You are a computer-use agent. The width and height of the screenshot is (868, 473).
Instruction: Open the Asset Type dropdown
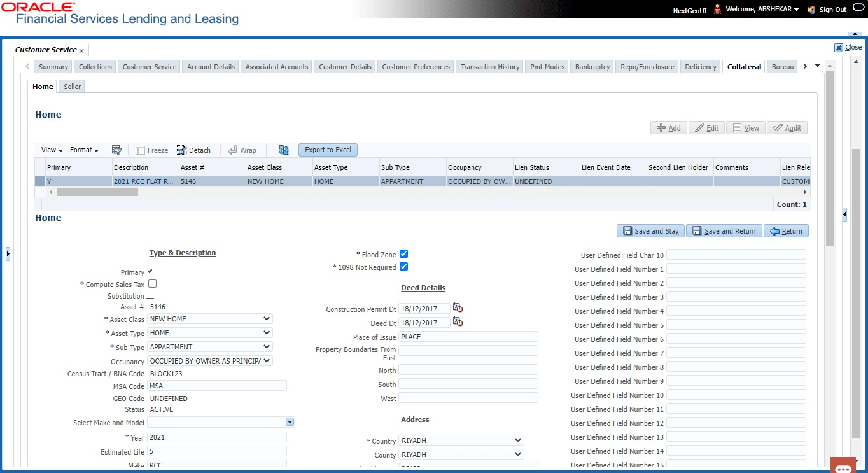click(210, 333)
